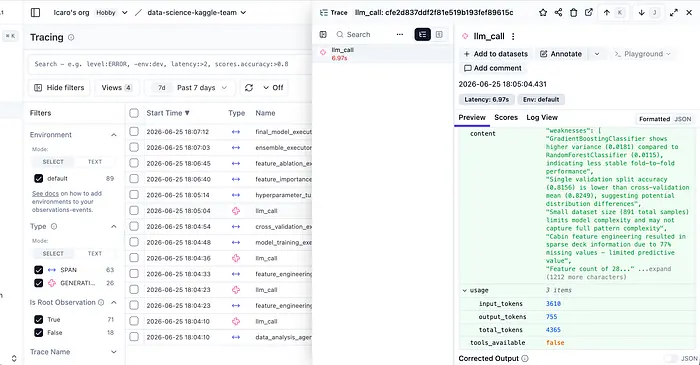Collapse the usage items section
The height and width of the screenshot is (365, 700).
464,290
